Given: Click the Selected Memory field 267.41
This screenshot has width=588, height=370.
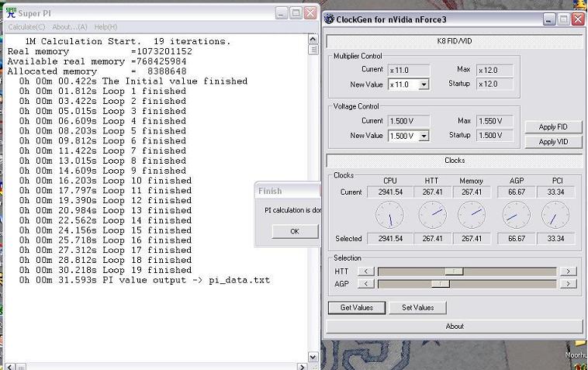Looking at the screenshot, I should click(x=472, y=239).
